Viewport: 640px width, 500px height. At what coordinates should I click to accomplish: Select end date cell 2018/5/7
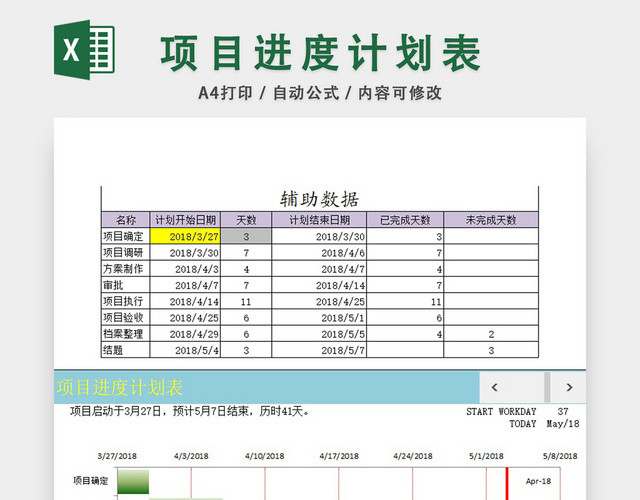click(319, 350)
